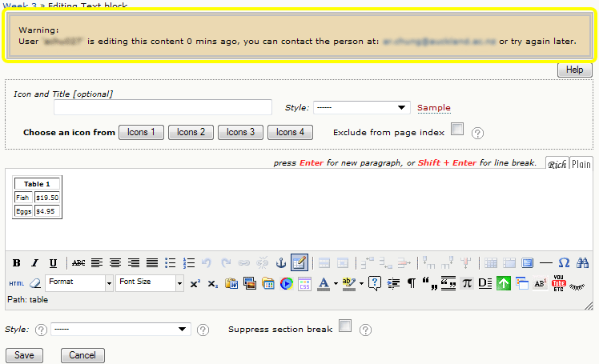
Task: Justify text fully
Action: click(x=152, y=263)
